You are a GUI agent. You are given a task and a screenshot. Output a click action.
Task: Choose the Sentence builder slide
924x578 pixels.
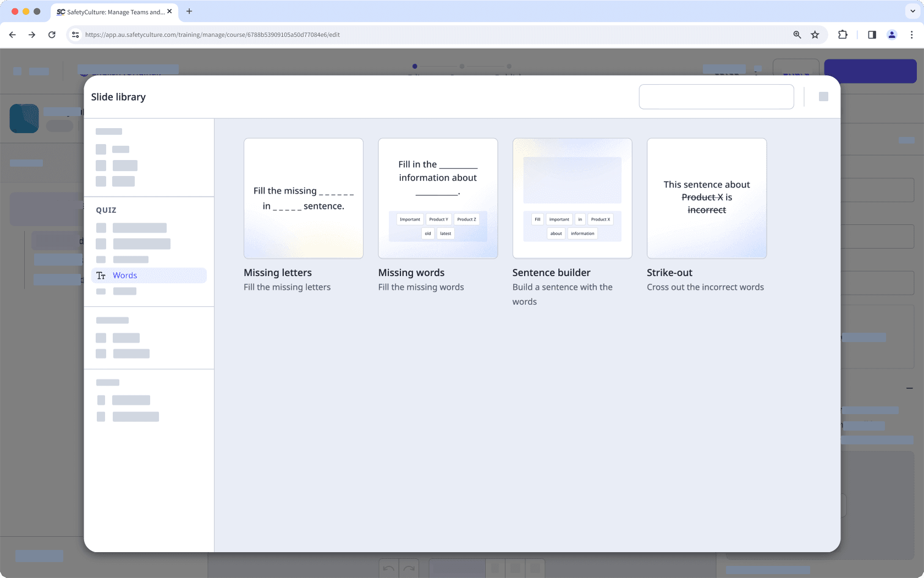(x=572, y=198)
